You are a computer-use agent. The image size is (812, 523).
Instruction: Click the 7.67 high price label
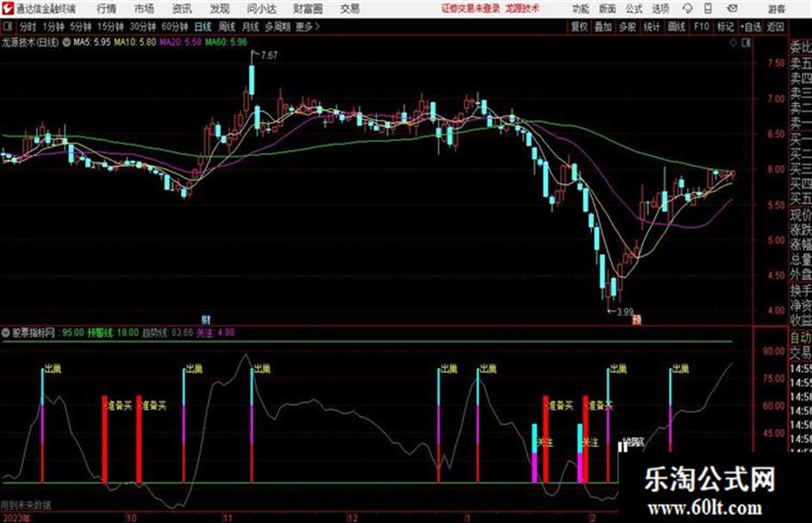pyautogui.click(x=269, y=55)
